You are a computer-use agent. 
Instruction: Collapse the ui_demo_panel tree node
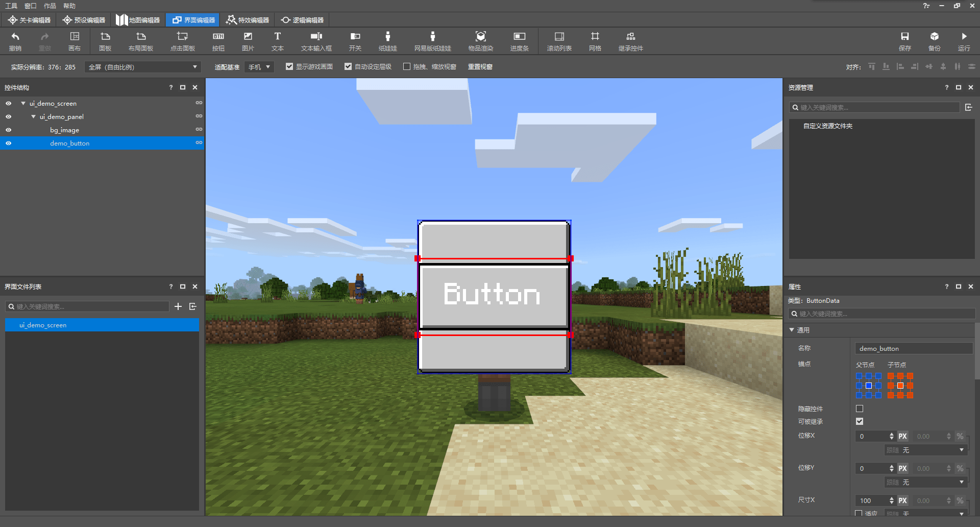(33, 116)
